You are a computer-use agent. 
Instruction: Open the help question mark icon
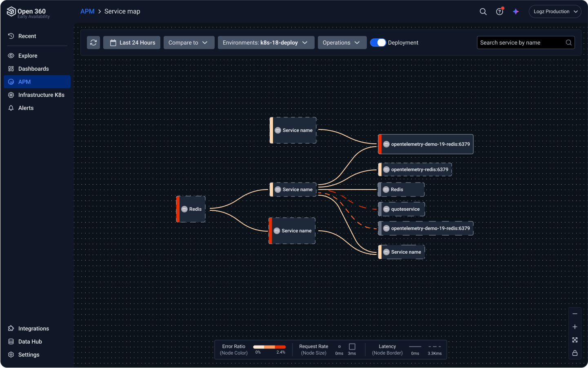(499, 11)
